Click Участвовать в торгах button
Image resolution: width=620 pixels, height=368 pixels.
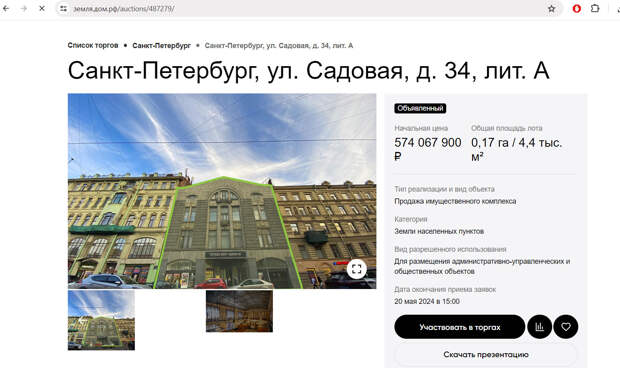(459, 327)
